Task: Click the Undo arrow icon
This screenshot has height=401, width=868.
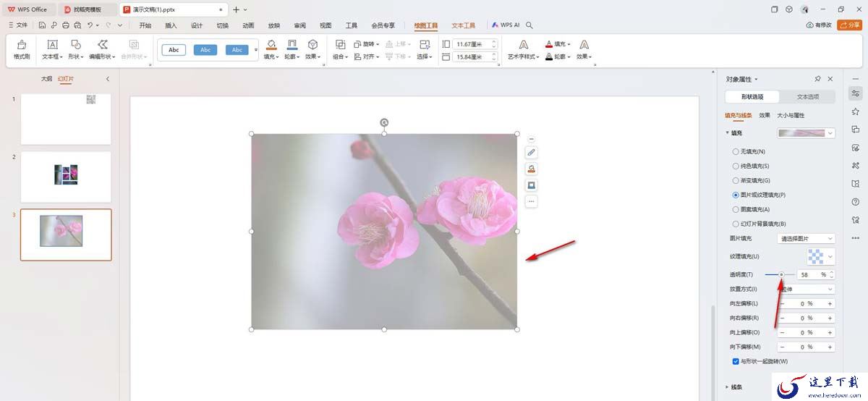Action: click(x=90, y=25)
